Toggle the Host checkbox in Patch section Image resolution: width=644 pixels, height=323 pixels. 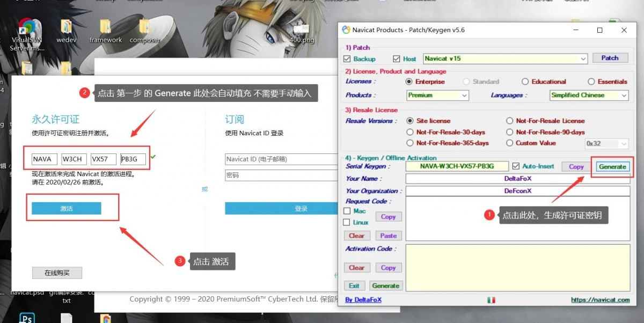pos(397,58)
